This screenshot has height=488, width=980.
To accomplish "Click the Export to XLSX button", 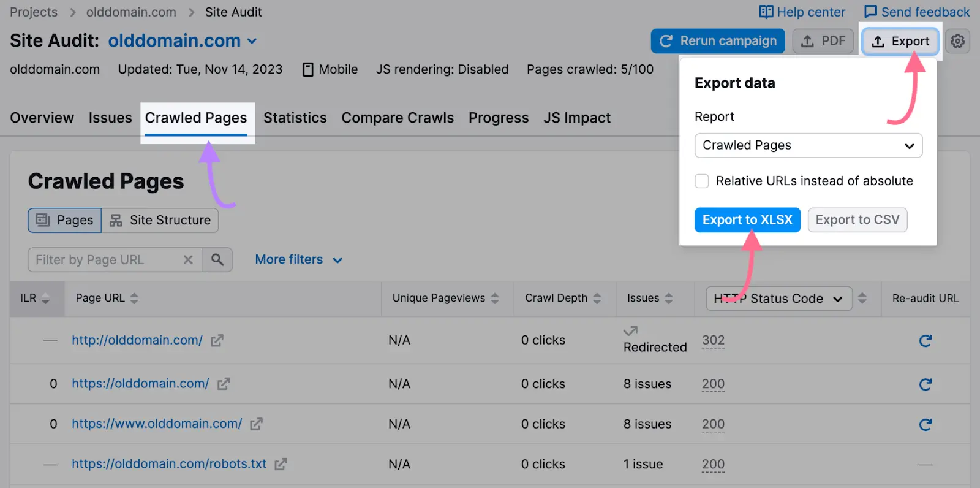I will [x=747, y=220].
